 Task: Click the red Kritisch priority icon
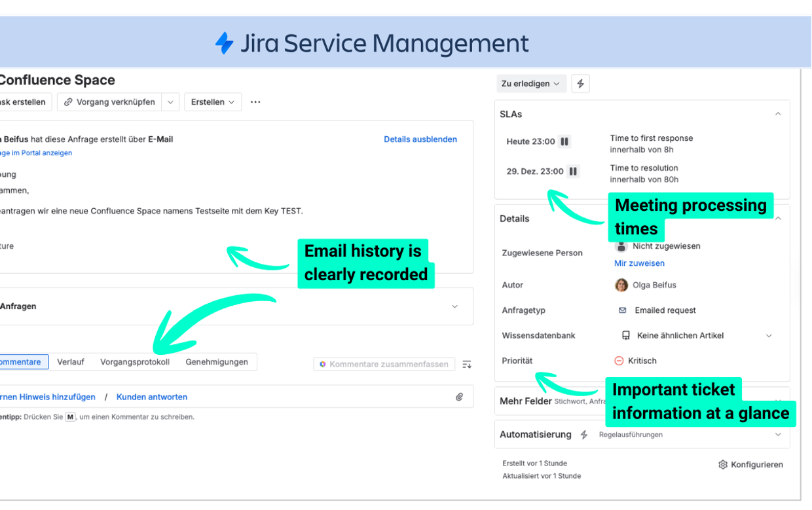[619, 361]
